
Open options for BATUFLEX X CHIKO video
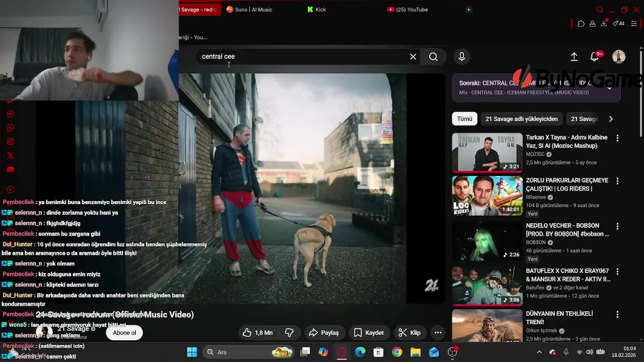tap(617, 271)
